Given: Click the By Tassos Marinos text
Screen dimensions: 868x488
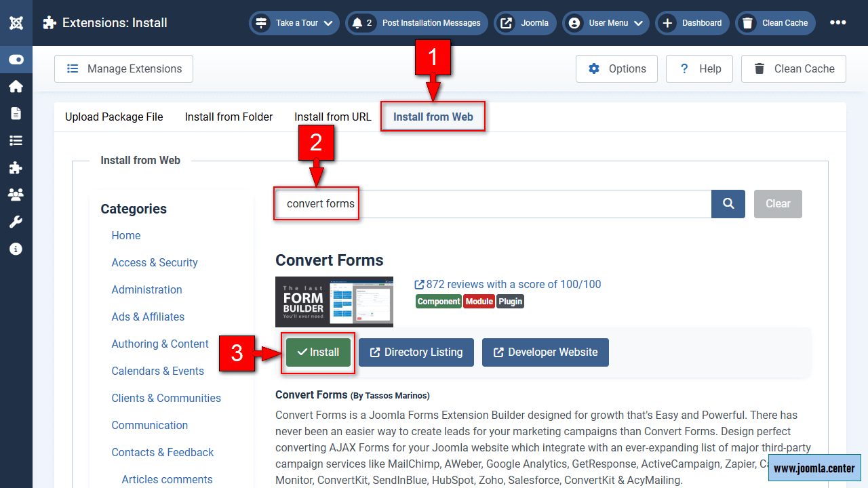Looking at the screenshot, I should click(391, 395).
